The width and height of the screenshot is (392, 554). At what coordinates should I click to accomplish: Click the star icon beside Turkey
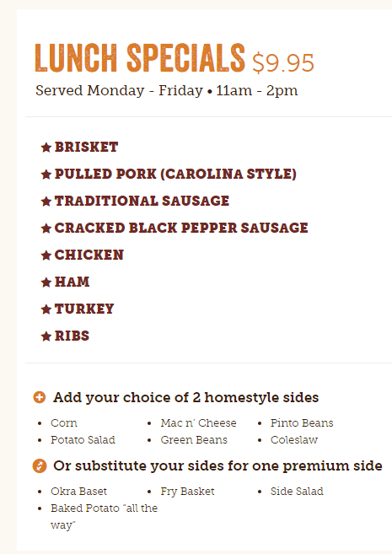tap(46, 309)
